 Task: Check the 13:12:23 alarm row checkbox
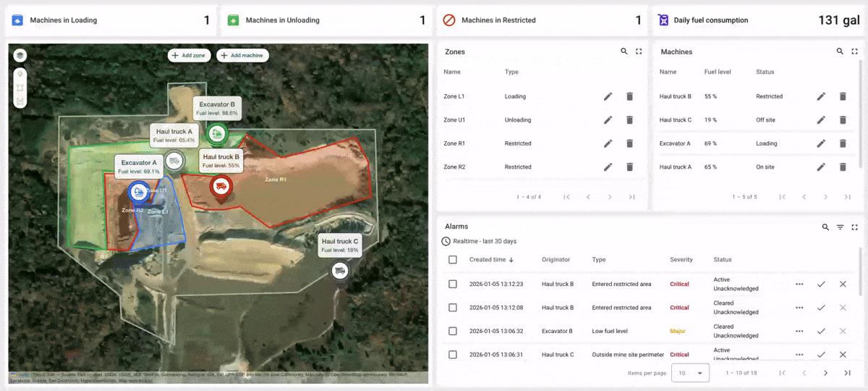[x=453, y=284]
